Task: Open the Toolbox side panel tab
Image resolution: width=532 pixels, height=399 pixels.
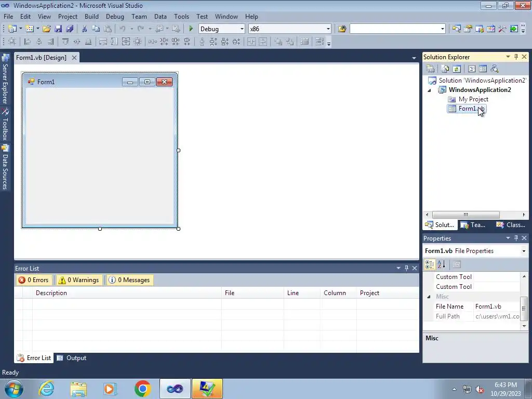Action: point(5,124)
